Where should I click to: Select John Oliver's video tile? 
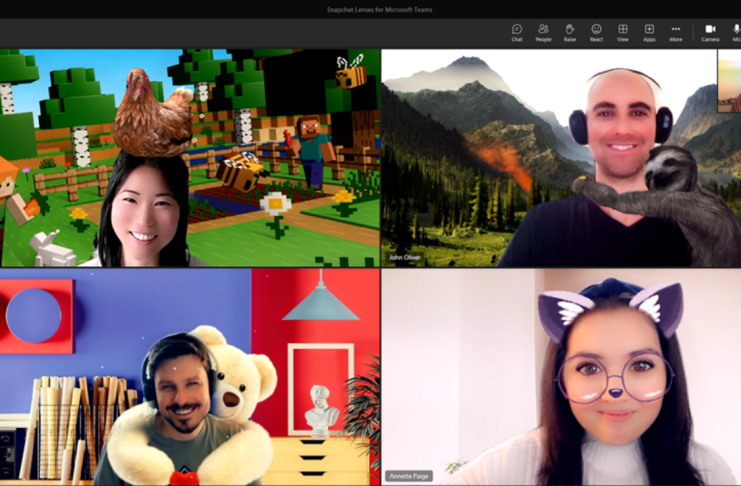pyautogui.click(x=561, y=158)
